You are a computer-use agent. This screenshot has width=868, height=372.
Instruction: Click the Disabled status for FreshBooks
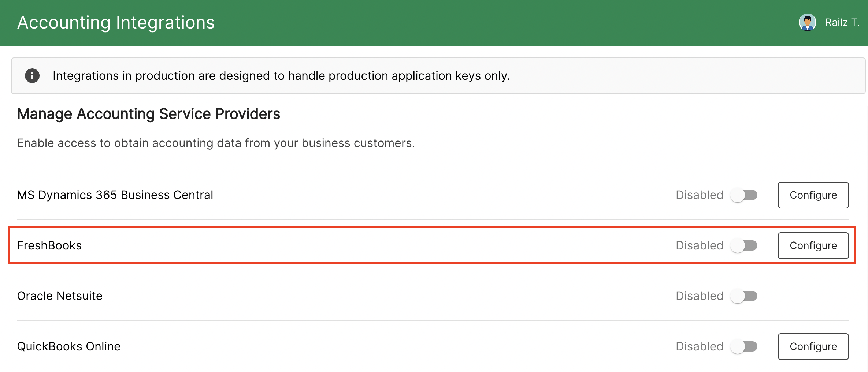[700, 245]
